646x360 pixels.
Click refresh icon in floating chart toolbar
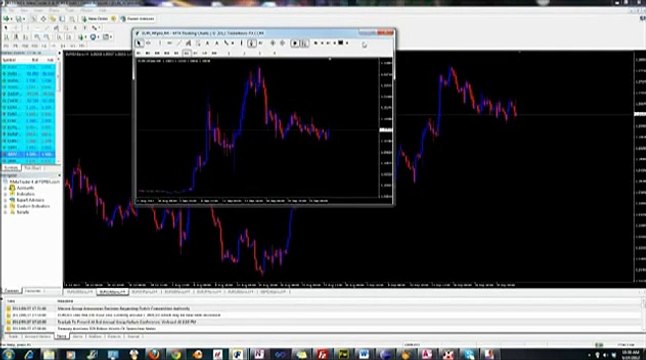click(x=364, y=44)
